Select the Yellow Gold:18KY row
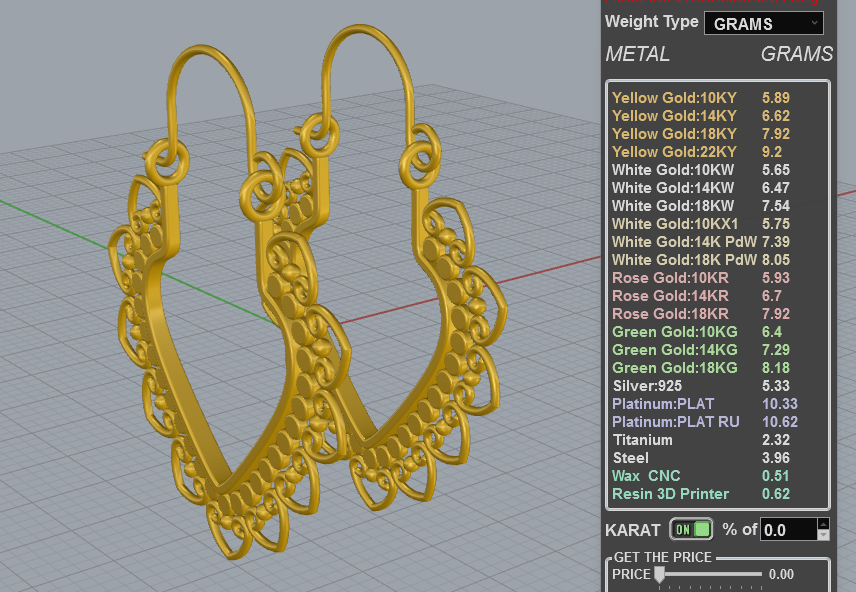 click(x=718, y=134)
